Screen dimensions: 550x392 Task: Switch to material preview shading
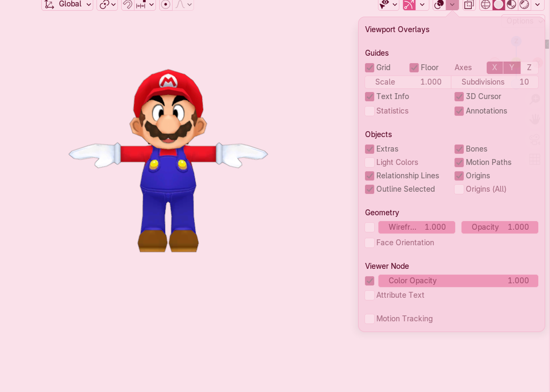(511, 4)
